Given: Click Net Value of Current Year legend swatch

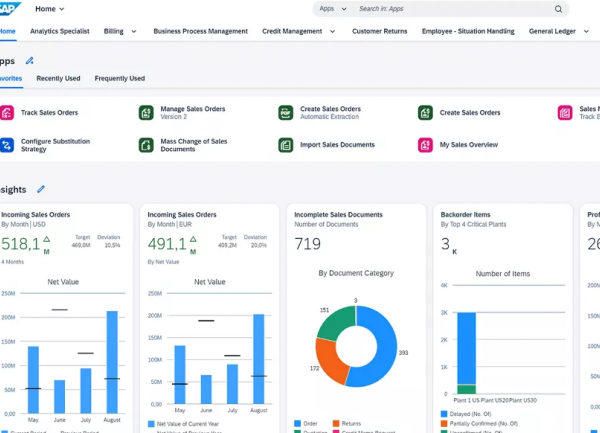Looking at the screenshot, I should click(x=151, y=424).
